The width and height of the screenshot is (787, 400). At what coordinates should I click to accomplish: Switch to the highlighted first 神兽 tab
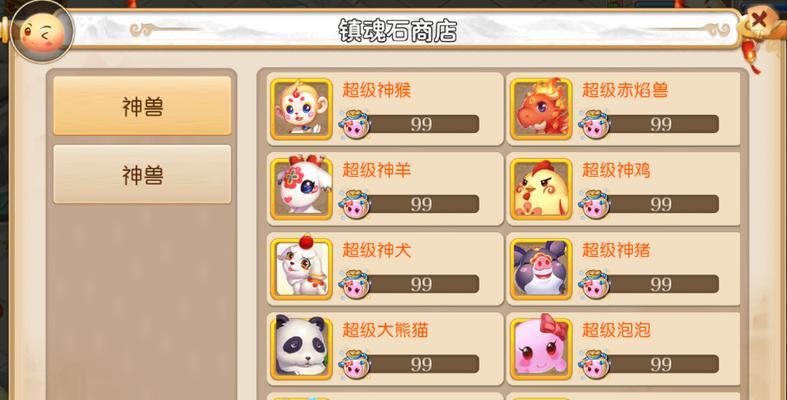(142, 106)
